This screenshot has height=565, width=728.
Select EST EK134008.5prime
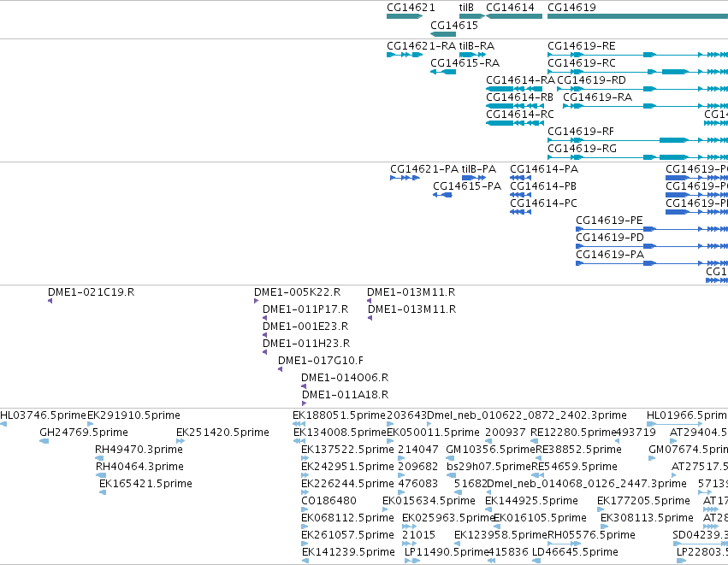pos(340,433)
